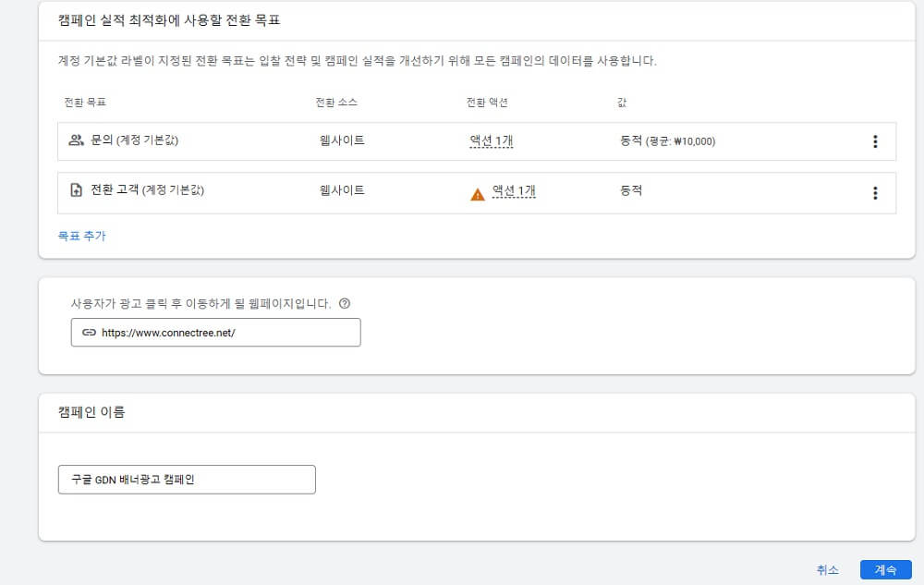924x585 pixels.
Task: Click the 동적 value in 전환 고객 row
Action: point(631,190)
